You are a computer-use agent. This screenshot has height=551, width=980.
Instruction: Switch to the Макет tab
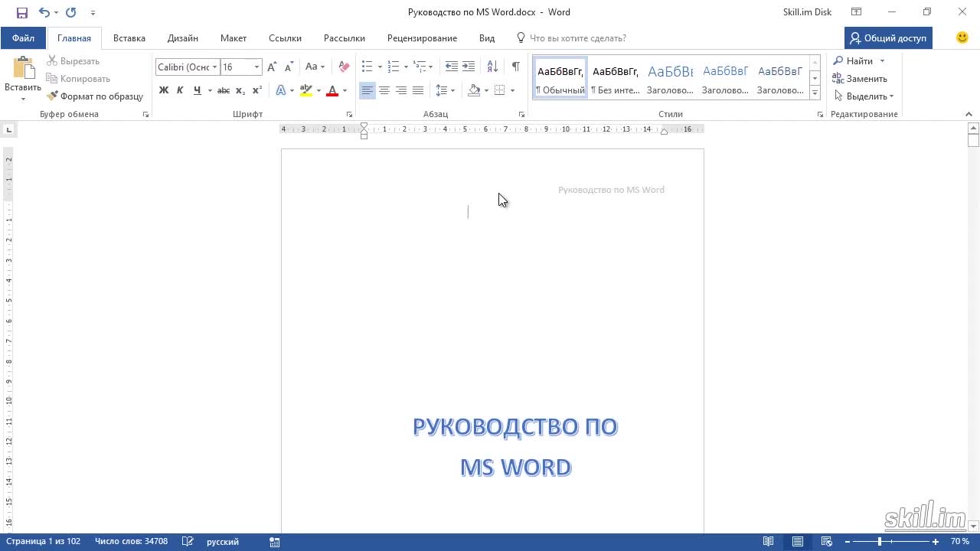(234, 37)
